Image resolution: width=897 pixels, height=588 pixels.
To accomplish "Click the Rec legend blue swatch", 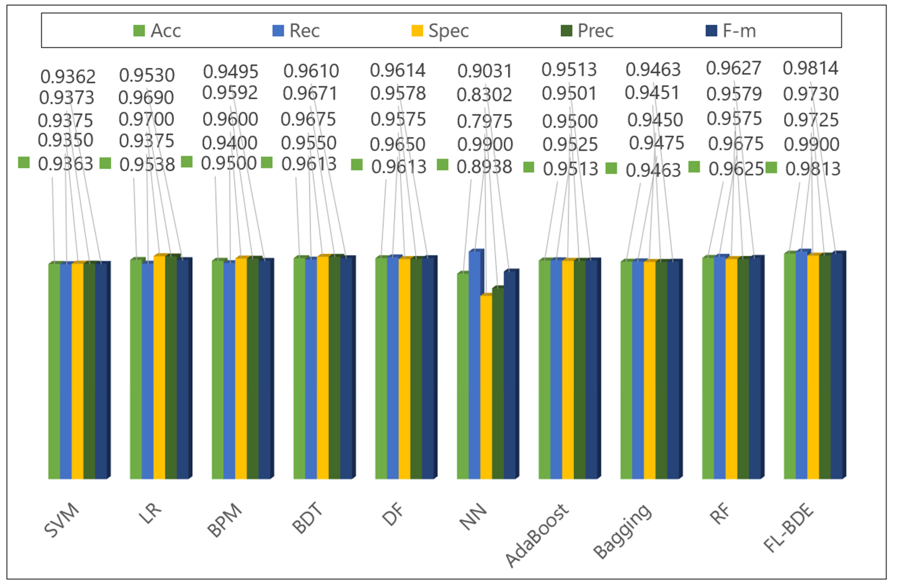I will [x=278, y=31].
